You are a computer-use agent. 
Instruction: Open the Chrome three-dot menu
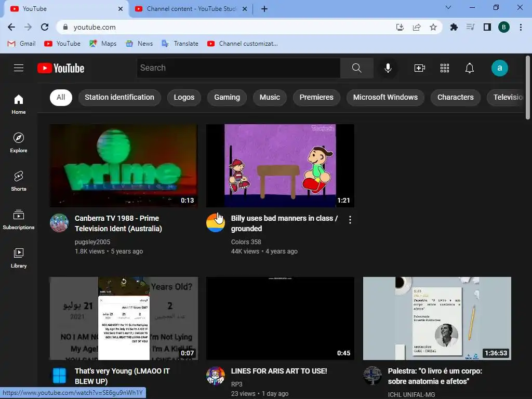point(521,27)
